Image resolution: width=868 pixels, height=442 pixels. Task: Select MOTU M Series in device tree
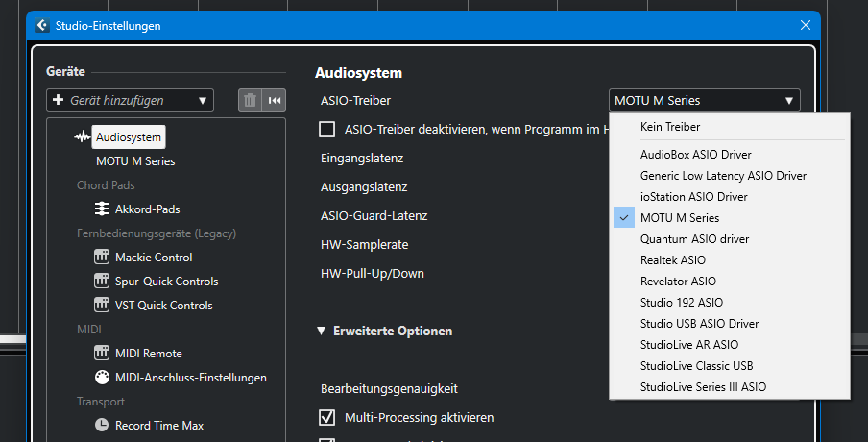click(135, 161)
